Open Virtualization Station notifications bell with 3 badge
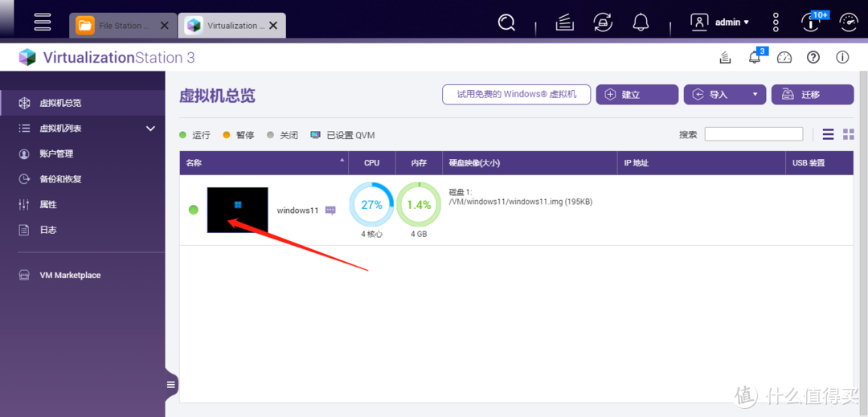The height and width of the screenshot is (417, 868). click(755, 56)
